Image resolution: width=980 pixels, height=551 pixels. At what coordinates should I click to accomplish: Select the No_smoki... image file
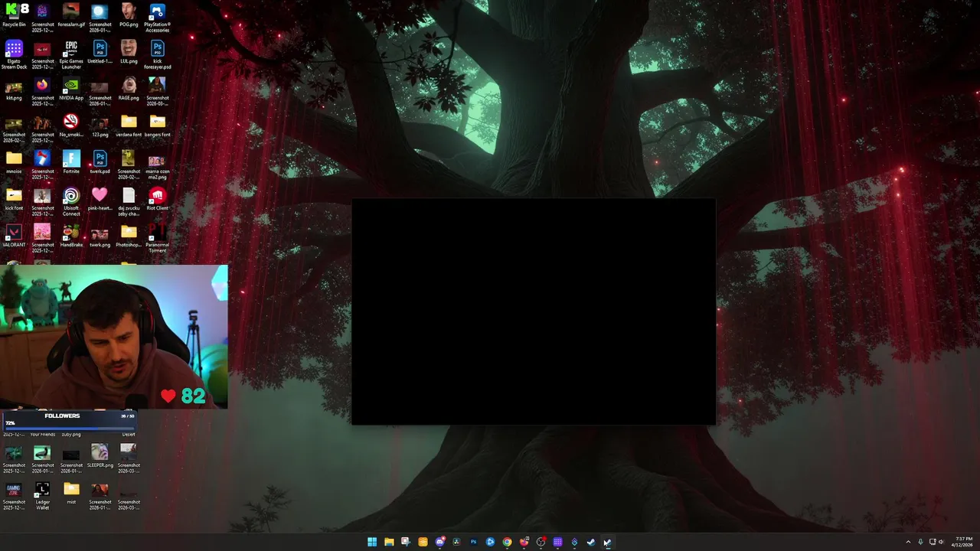tap(71, 126)
